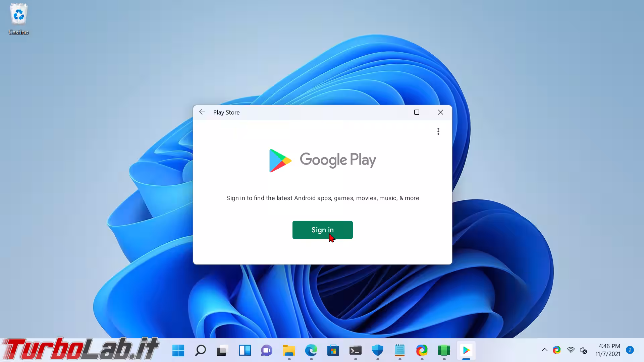Minimize the Play Store window

(393, 112)
